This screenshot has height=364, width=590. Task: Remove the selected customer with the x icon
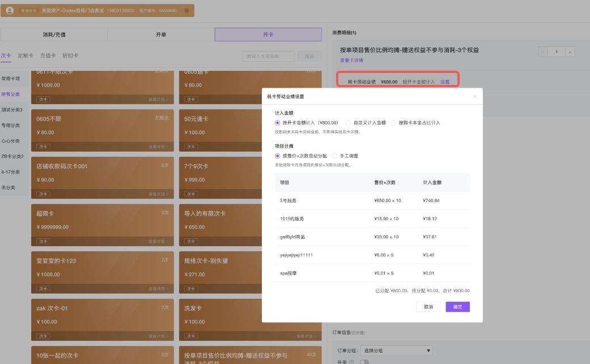tap(186, 11)
